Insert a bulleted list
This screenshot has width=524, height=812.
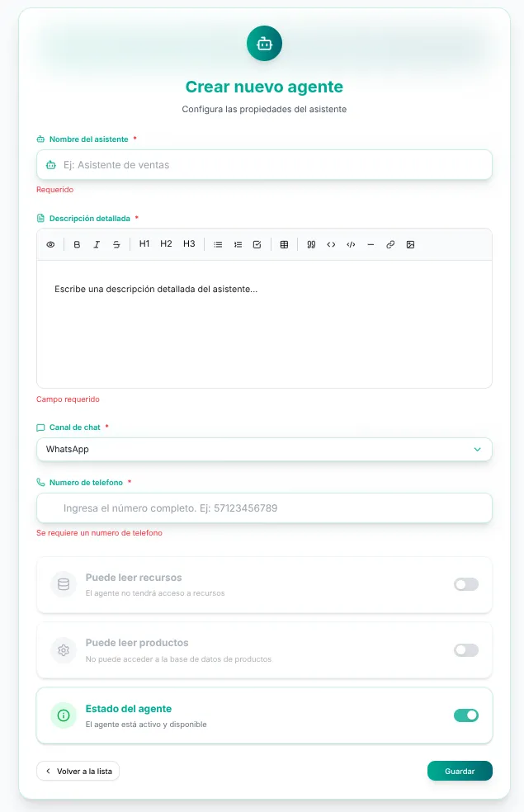click(x=218, y=244)
